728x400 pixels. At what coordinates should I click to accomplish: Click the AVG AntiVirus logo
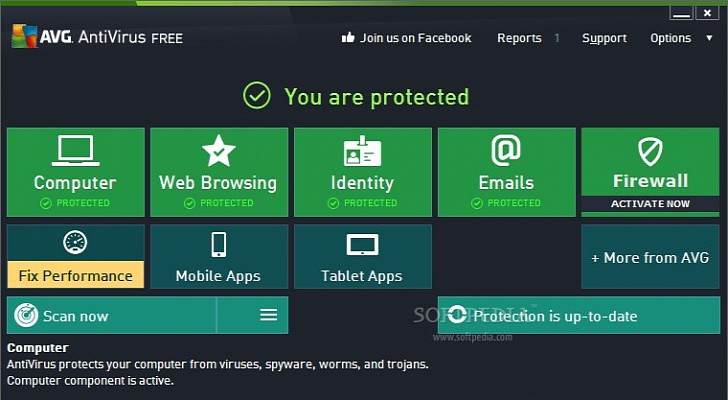pyautogui.click(x=96, y=37)
